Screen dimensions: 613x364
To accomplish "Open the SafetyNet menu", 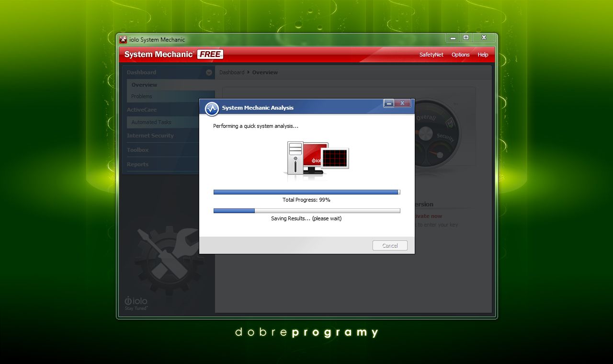I will click(431, 55).
